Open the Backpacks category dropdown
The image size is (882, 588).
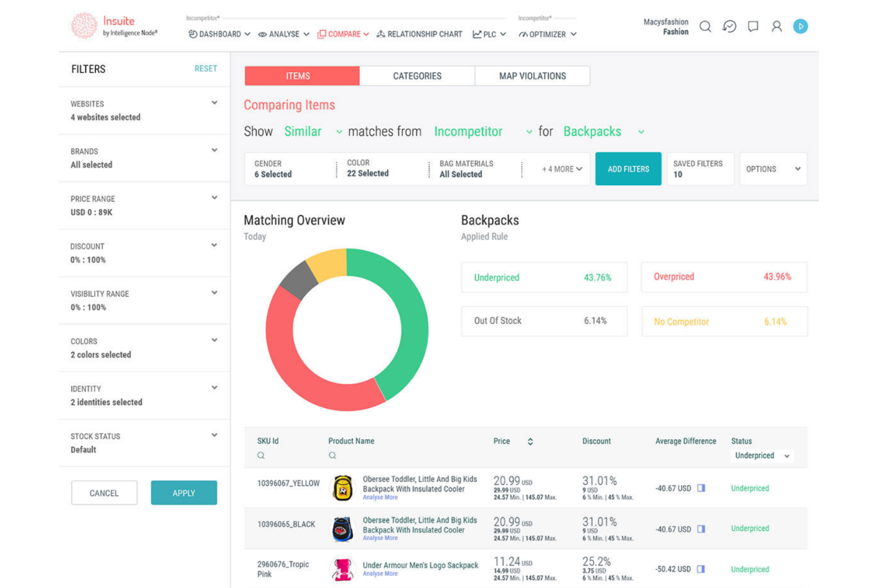pos(604,132)
